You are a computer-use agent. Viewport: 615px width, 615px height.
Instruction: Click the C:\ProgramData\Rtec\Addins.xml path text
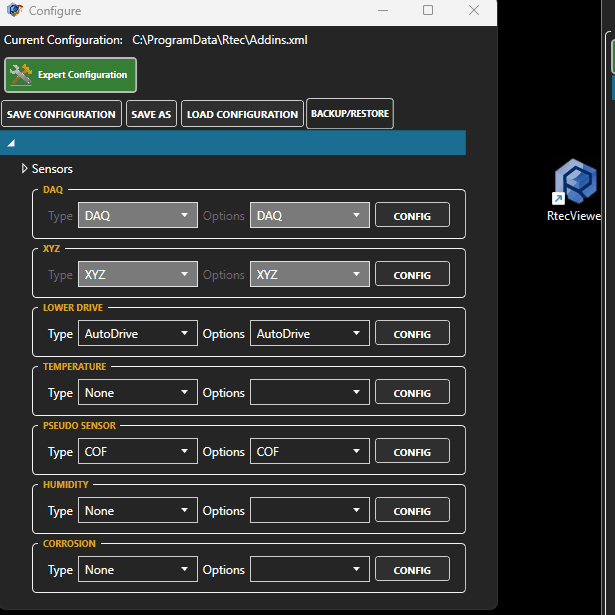point(220,40)
